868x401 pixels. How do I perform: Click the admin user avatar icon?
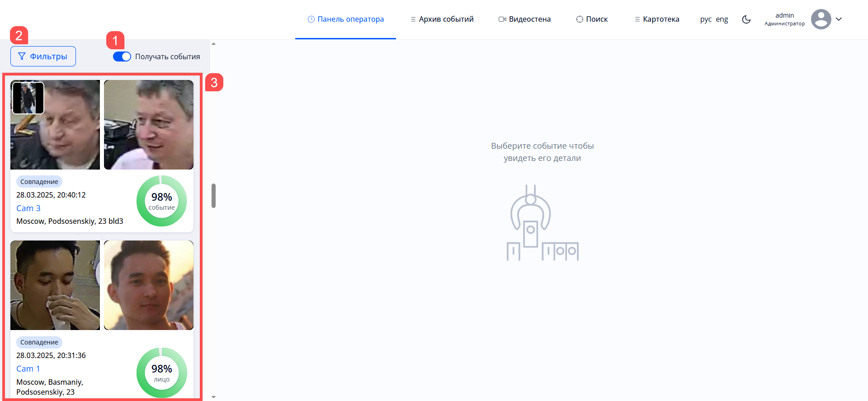[821, 19]
